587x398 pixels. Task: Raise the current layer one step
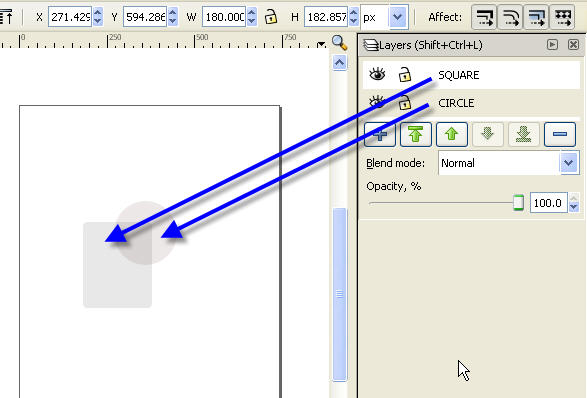click(x=451, y=134)
